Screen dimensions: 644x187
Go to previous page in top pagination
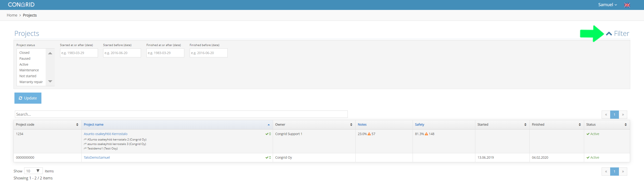tap(606, 115)
